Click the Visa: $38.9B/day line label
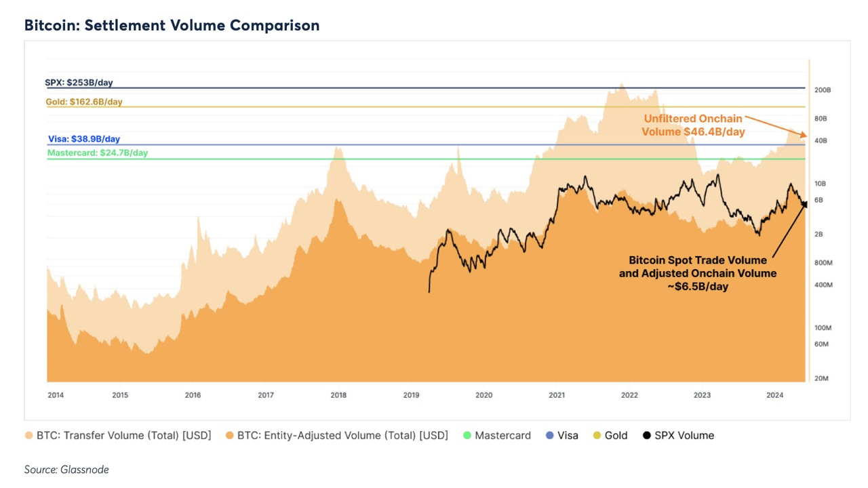868x488 pixels. pyautogui.click(x=84, y=139)
